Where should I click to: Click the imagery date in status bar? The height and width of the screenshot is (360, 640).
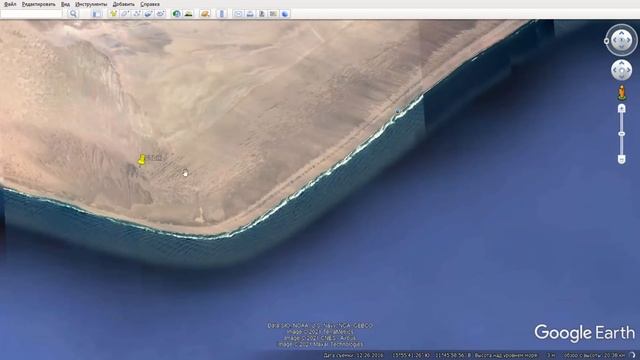(x=353, y=356)
